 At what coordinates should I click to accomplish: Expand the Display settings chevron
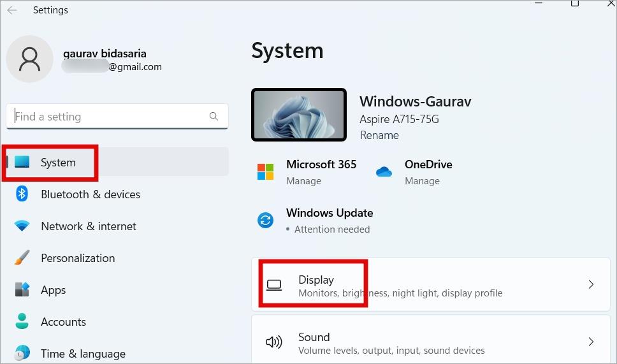tap(591, 284)
